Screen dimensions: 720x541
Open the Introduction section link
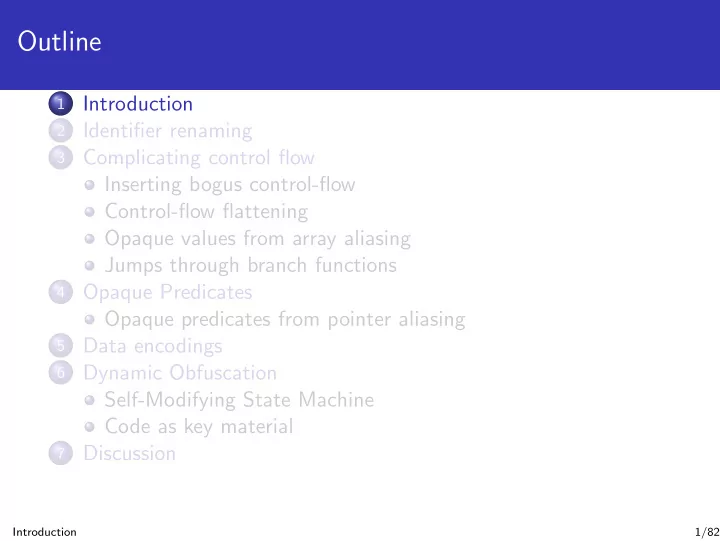(138, 104)
